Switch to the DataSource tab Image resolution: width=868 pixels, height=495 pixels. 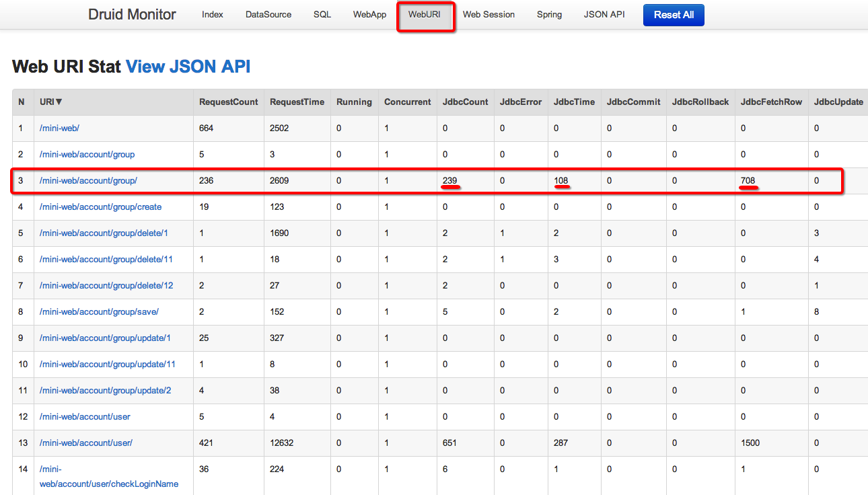pos(268,14)
